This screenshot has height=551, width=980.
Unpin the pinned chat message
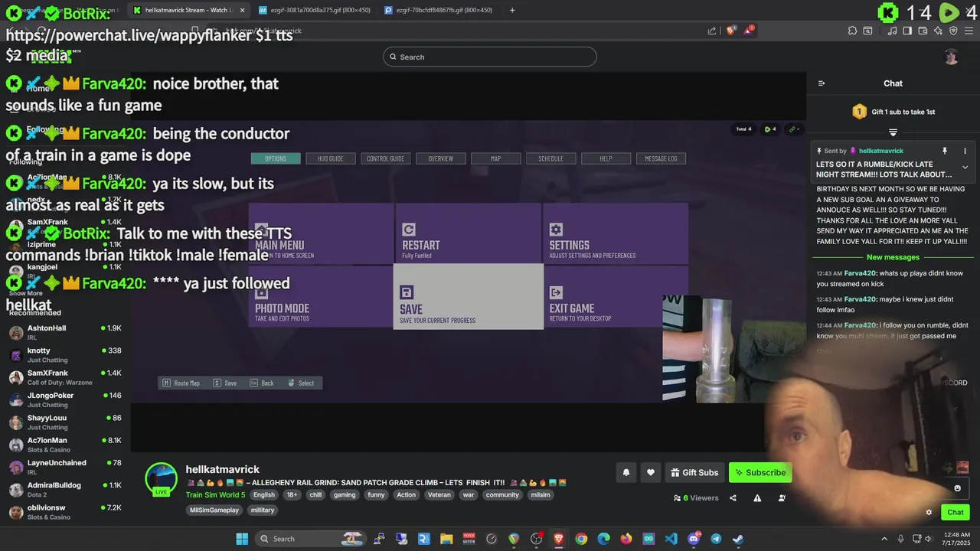[x=944, y=151]
